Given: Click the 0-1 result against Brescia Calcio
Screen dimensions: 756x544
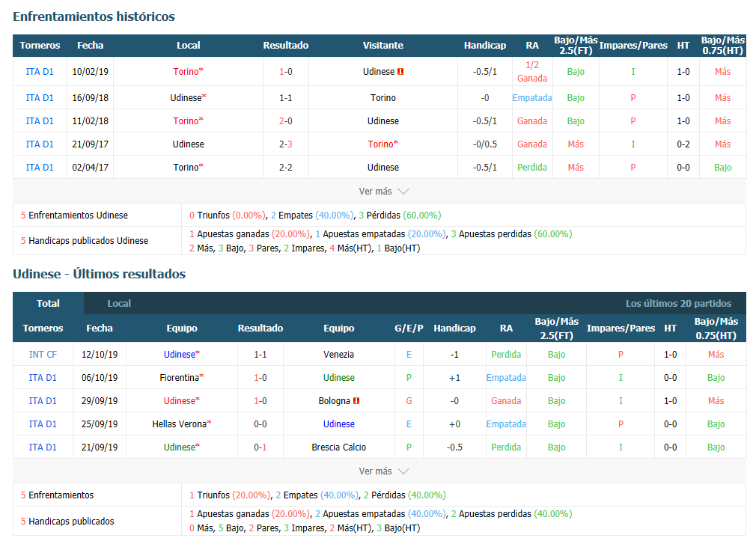Looking at the screenshot, I should click(260, 447).
